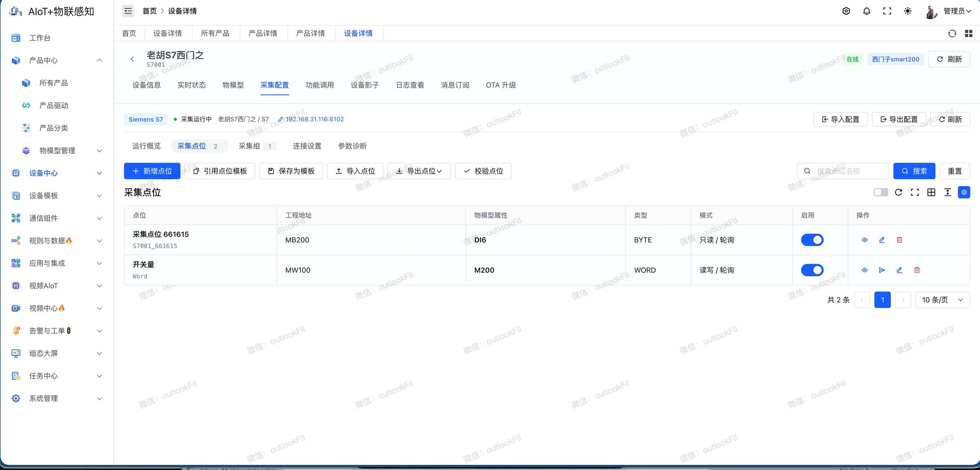The height and width of the screenshot is (470, 980).
Task: Open the settings gear in header
Action: click(x=846, y=11)
